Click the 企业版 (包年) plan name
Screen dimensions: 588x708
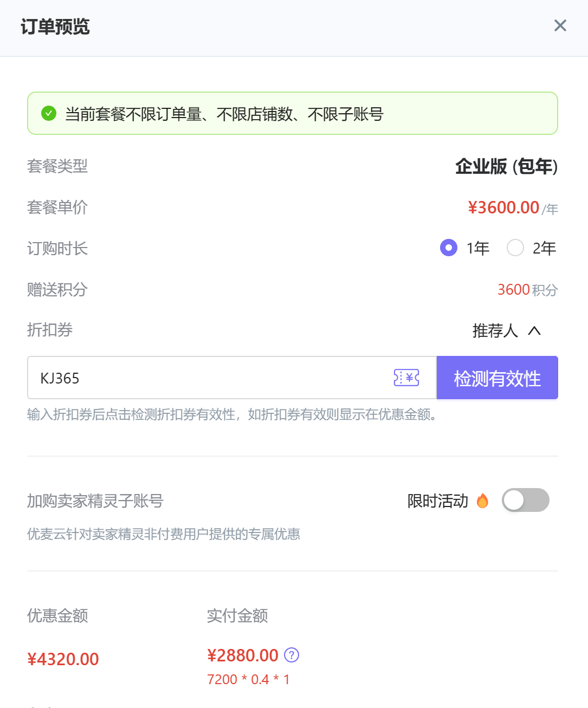[x=506, y=166]
